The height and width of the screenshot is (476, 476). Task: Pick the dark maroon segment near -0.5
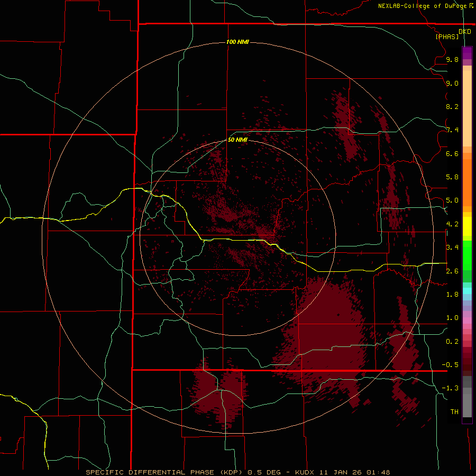pos(467,368)
